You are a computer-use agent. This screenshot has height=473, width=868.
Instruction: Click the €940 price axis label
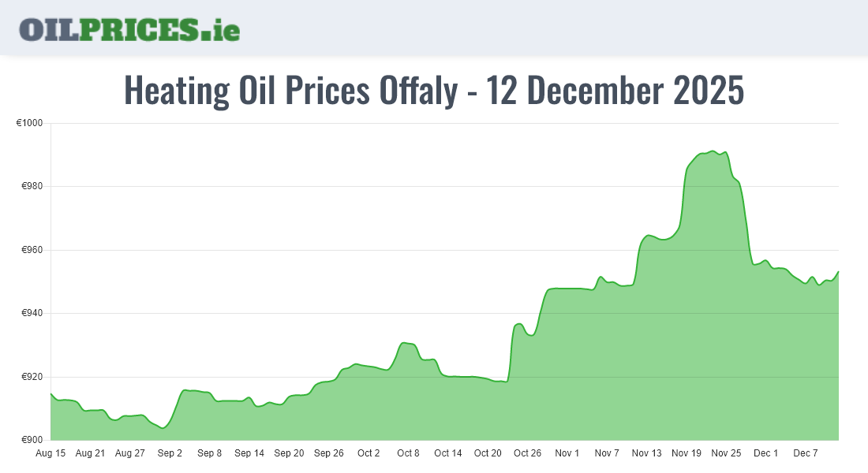[32, 314]
